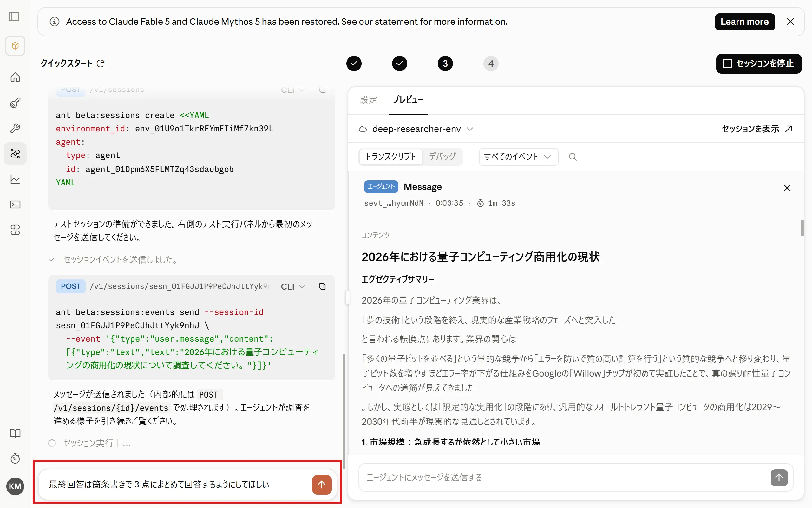Click the 2026年における量子コンピューティング商用化の現状 title
Viewport: 812px width, 508px height.
point(481,257)
